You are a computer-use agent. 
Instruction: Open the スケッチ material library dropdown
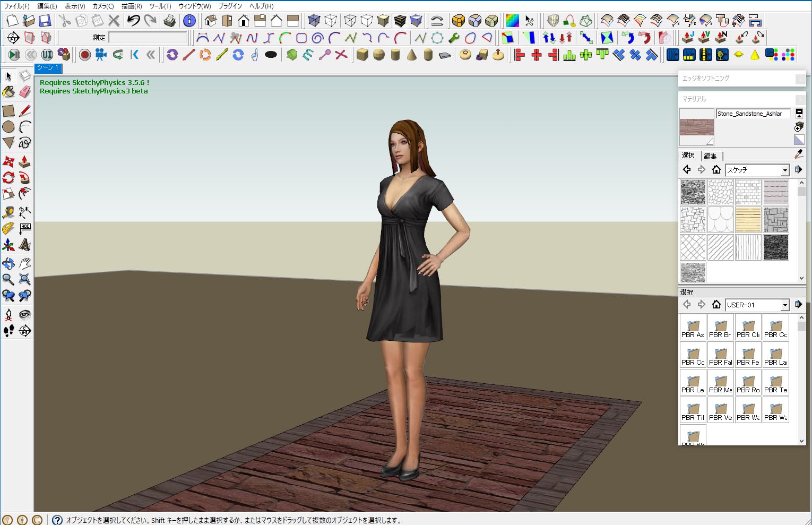click(x=784, y=170)
